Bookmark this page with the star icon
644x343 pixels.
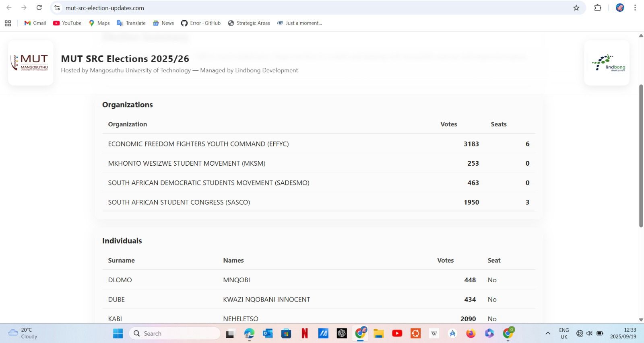click(576, 8)
